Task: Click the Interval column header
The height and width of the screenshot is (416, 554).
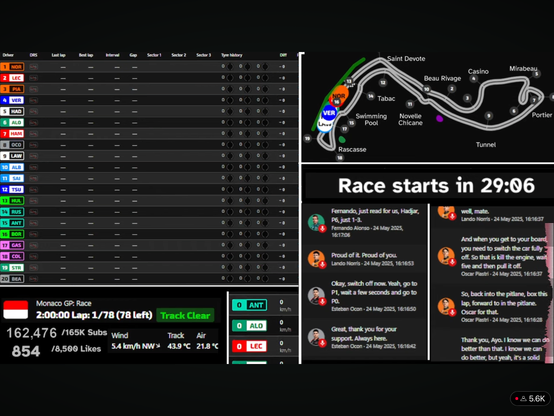Action: [x=112, y=55]
